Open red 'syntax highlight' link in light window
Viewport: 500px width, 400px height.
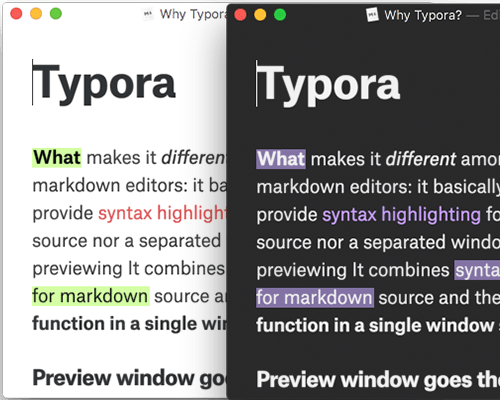coord(162,213)
